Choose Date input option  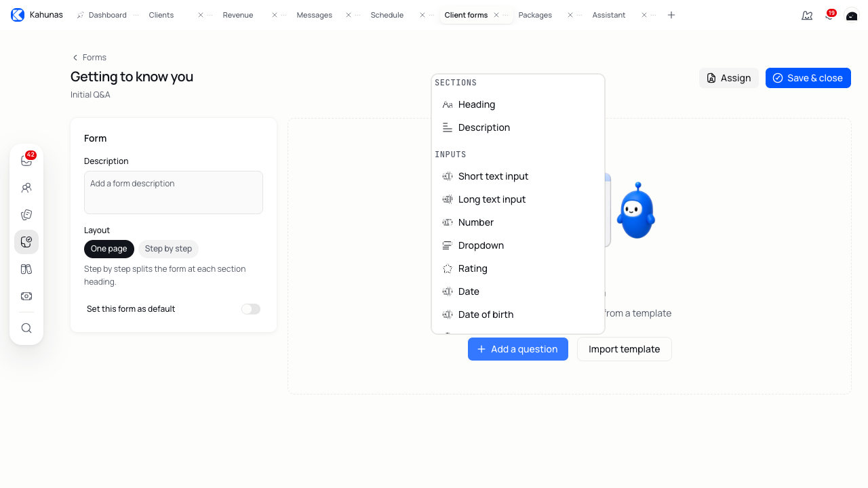click(x=518, y=291)
